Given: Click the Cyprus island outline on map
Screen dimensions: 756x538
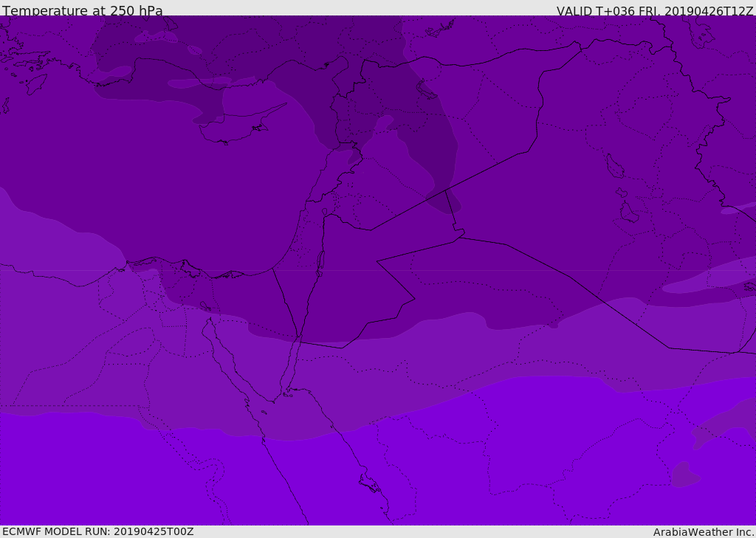Looking at the screenshot, I should coord(241,125).
